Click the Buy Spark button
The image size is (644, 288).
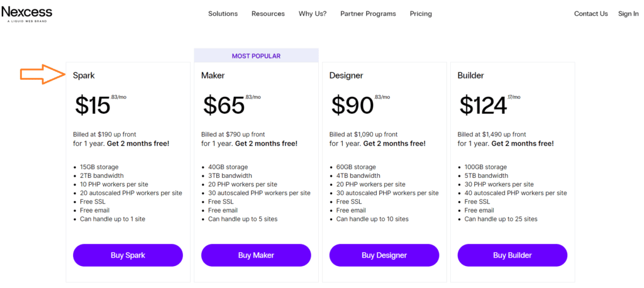[128, 255]
